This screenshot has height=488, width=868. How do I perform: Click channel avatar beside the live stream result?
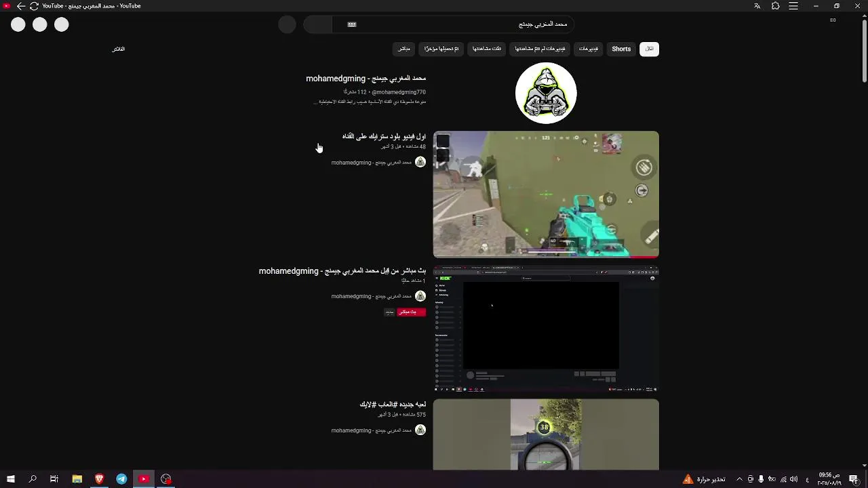coord(420,296)
